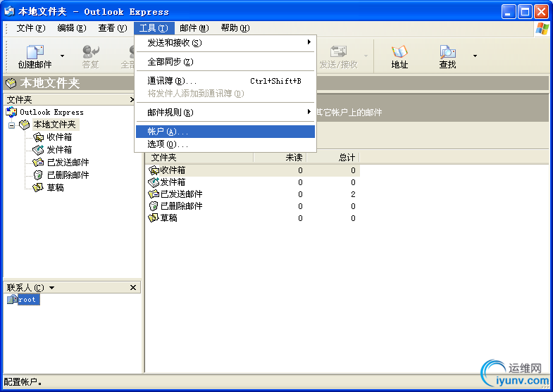Open the dropdown arrow next to 查找

pyautogui.click(x=475, y=56)
